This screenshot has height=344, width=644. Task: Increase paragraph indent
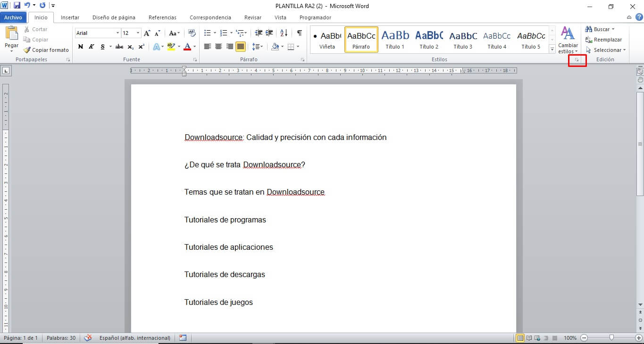coord(269,33)
